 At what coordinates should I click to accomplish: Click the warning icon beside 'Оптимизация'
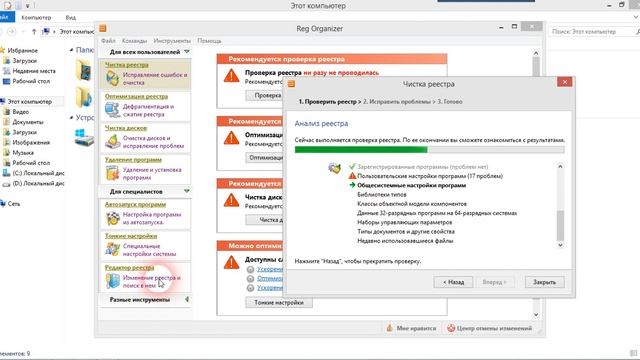coord(231,138)
